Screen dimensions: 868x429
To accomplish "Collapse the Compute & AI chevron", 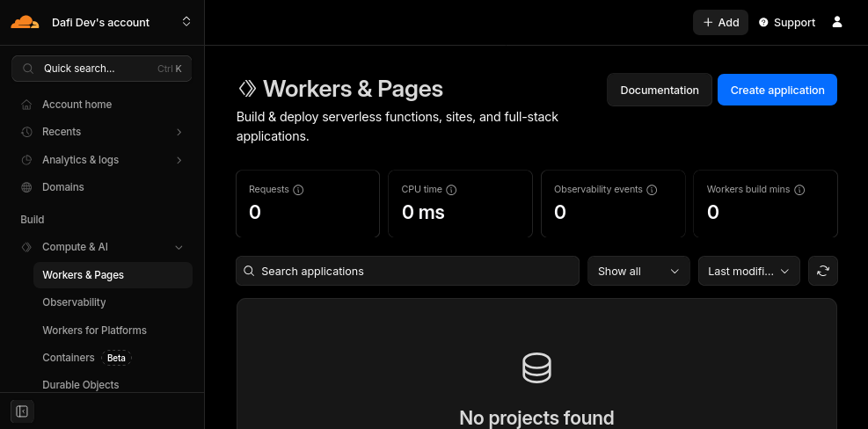I will [179, 247].
